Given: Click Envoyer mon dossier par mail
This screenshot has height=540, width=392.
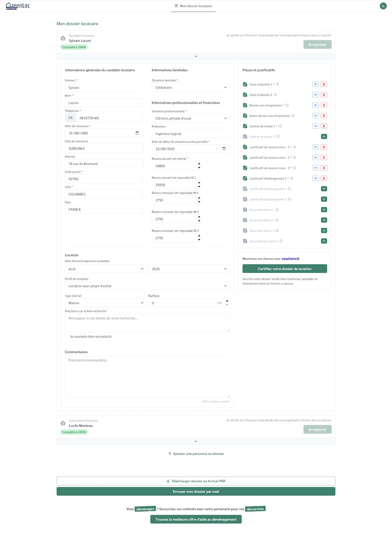Looking at the screenshot, I should click(x=196, y=491).
